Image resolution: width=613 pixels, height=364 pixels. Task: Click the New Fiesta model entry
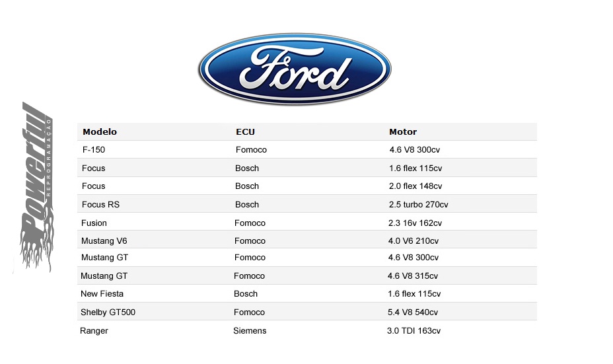pyautogui.click(x=102, y=293)
